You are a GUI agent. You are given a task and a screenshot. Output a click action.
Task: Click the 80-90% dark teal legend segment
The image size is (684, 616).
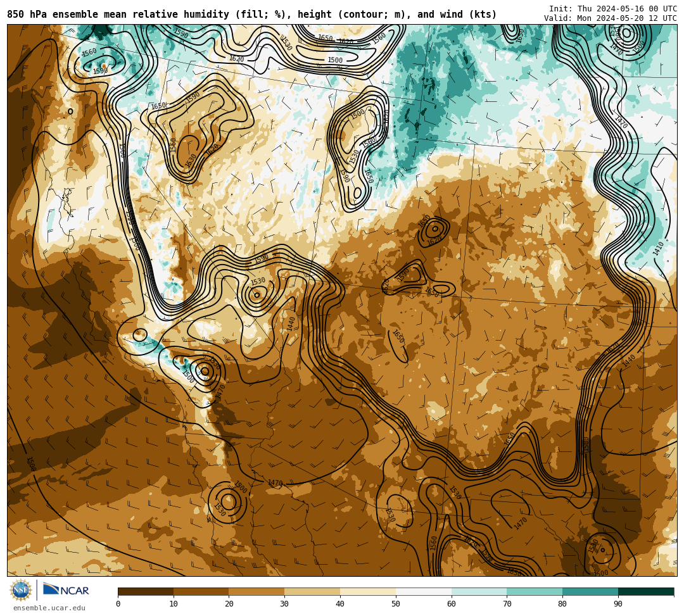(590, 591)
